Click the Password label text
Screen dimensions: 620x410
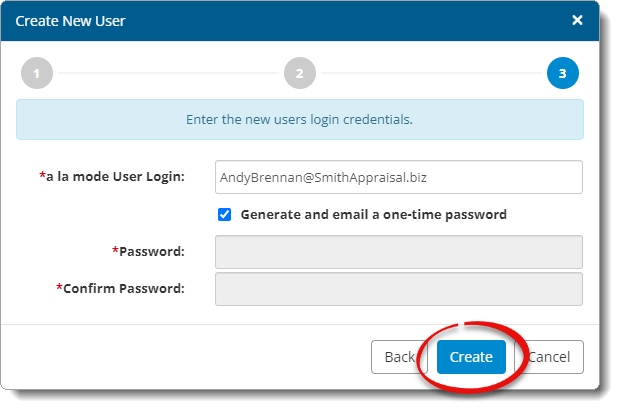coord(152,251)
